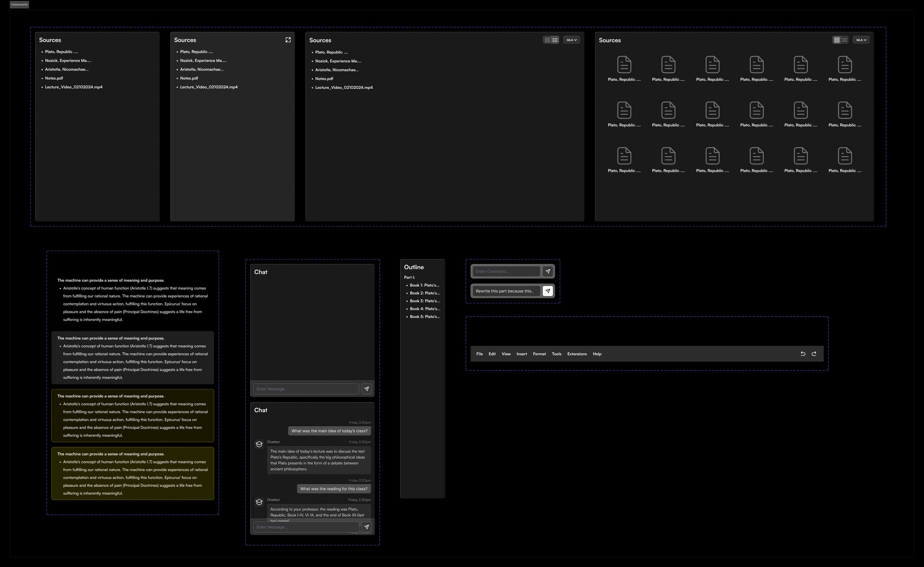Focus Enter Message field in Chat conversation panel
The height and width of the screenshot is (567, 924).
tap(306, 527)
